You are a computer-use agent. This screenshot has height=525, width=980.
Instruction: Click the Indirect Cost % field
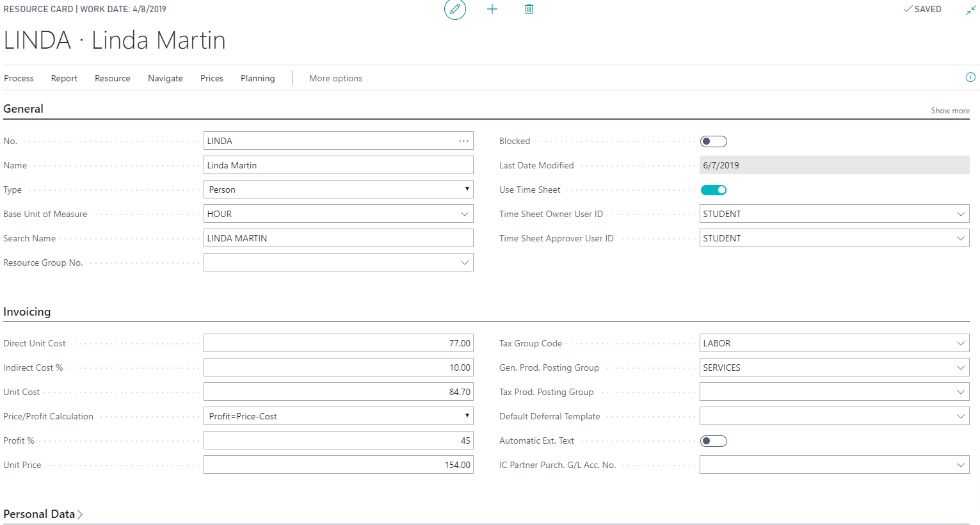tap(339, 367)
